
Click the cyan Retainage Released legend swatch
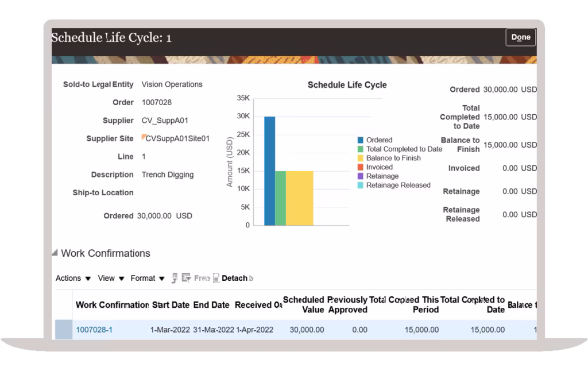tap(361, 185)
